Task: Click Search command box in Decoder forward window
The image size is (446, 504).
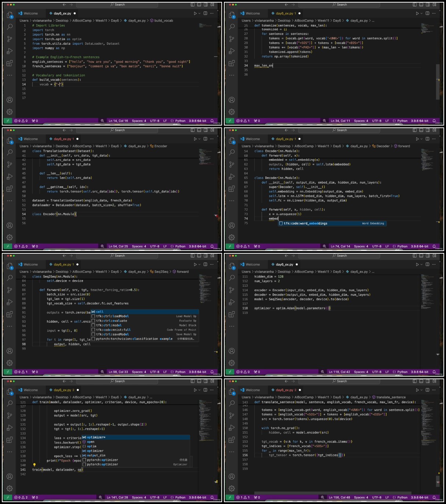Action: point(339,130)
